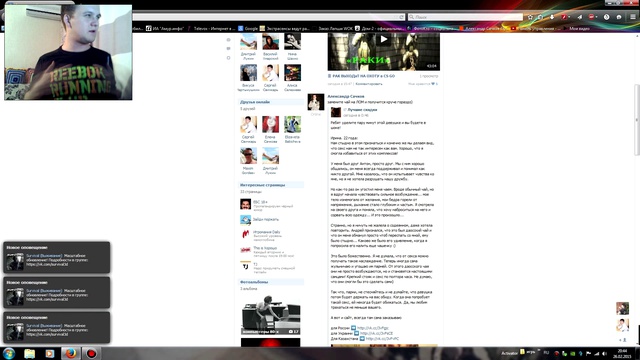640x360 pixels.
Task: Open the Друзья онлайн section header
Action: point(271,102)
